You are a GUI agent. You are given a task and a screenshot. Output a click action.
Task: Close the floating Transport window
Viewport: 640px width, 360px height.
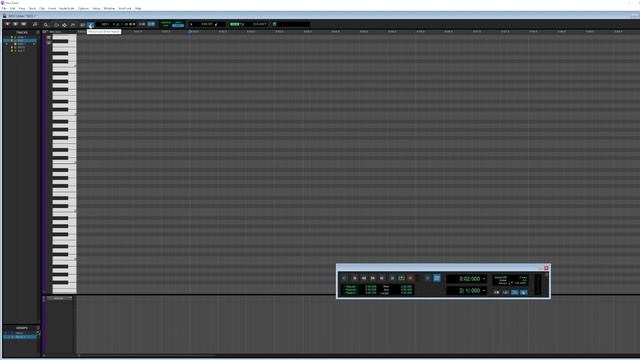tap(546, 268)
